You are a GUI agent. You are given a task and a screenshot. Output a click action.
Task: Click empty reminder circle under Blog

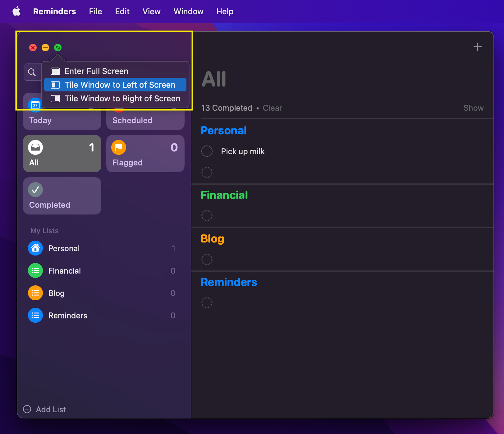coord(207,259)
